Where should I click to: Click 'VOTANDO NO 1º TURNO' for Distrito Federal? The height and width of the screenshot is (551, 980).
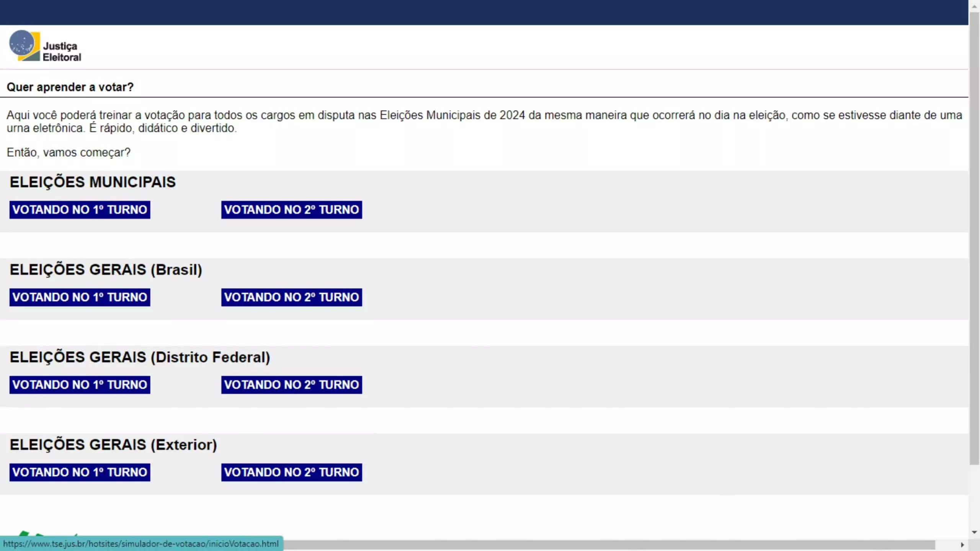tap(79, 384)
